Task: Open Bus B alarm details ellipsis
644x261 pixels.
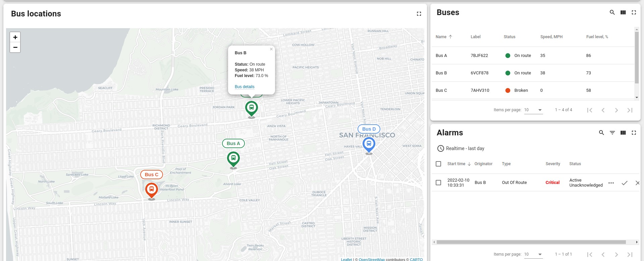Action: (611, 183)
